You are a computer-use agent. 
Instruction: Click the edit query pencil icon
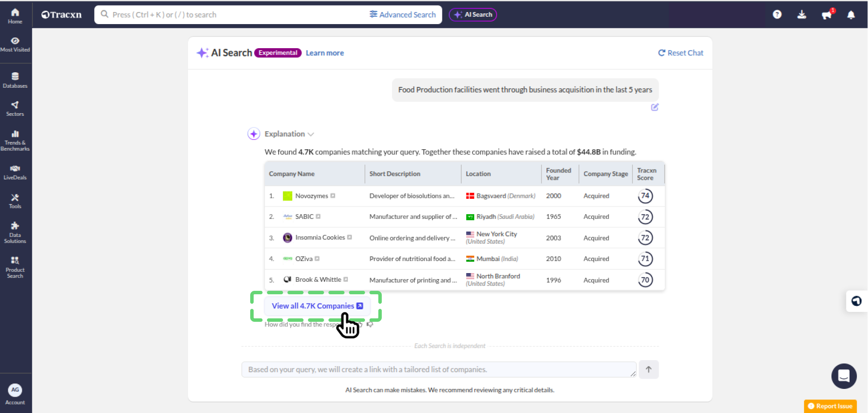point(654,107)
